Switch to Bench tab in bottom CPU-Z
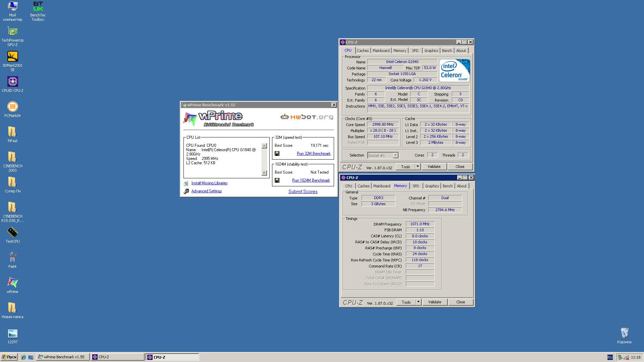Screen dimensions: 644x362 pyautogui.click(x=447, y=186)
